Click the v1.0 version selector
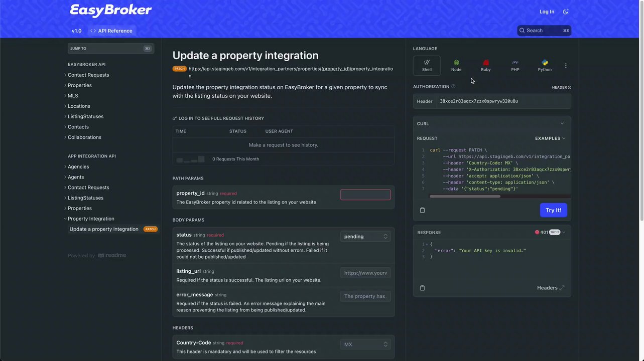The image size is (644, 361). [76, 31]
